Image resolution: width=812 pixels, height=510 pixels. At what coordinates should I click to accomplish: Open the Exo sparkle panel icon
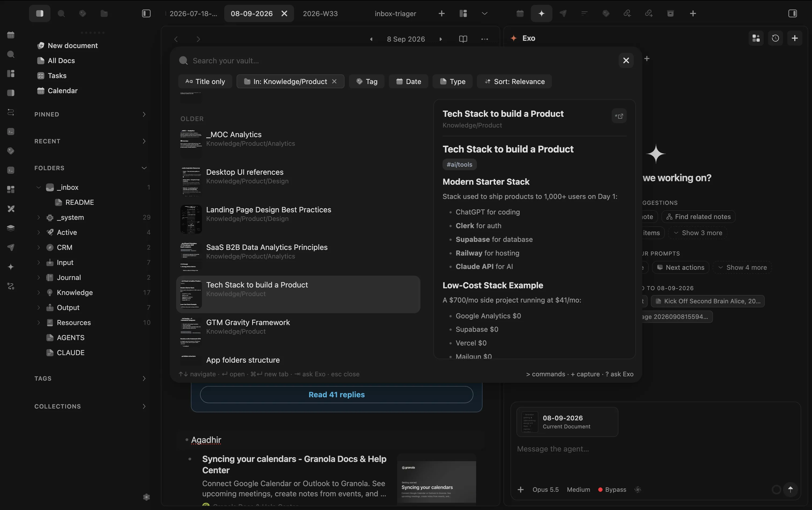[x=541, y=13]
